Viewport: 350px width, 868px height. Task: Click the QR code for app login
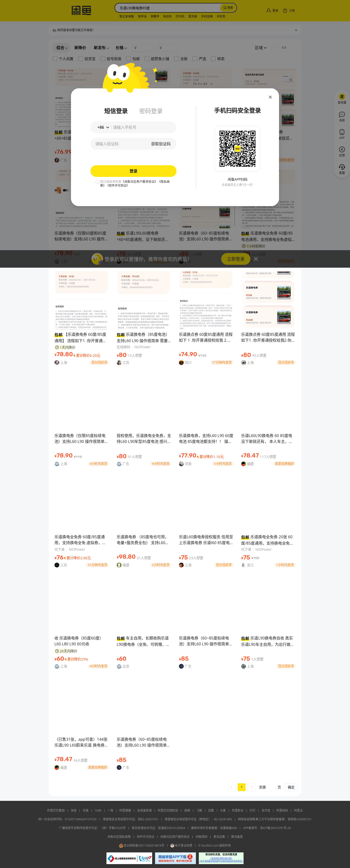tap(238, 149)
